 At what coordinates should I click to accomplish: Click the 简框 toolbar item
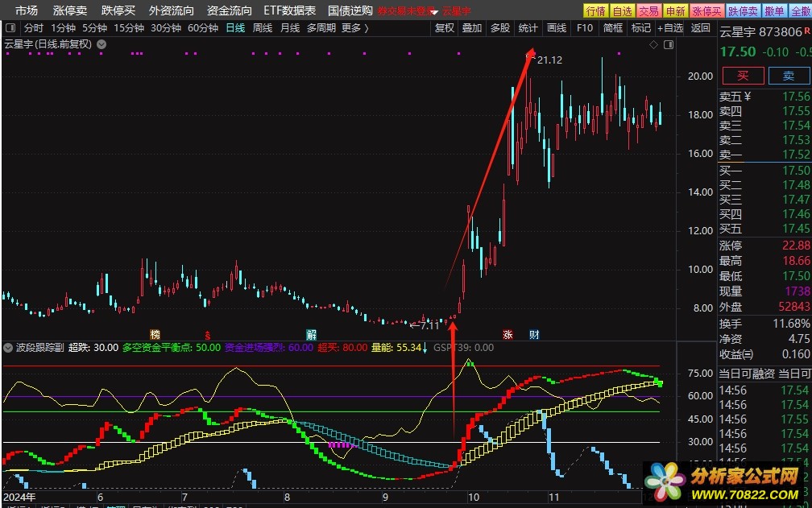tap(613, 28)
